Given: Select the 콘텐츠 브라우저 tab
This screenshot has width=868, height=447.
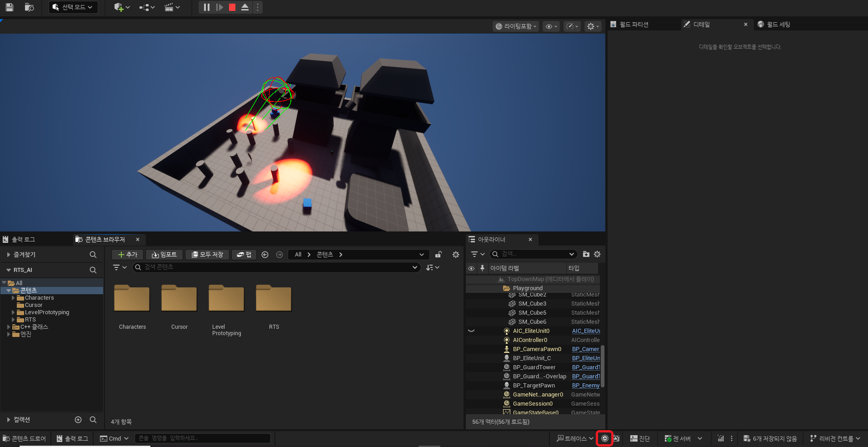Looking at the screenshot, I should (x=105, y=239).
